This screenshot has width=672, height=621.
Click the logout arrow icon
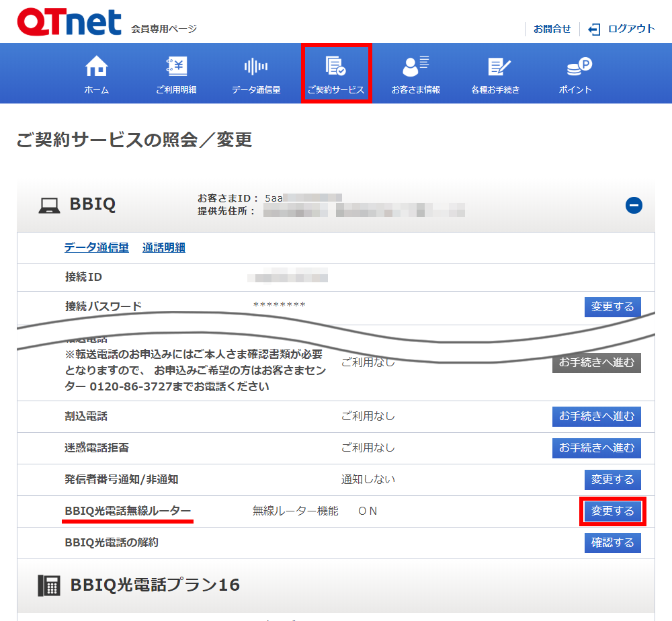594,29
